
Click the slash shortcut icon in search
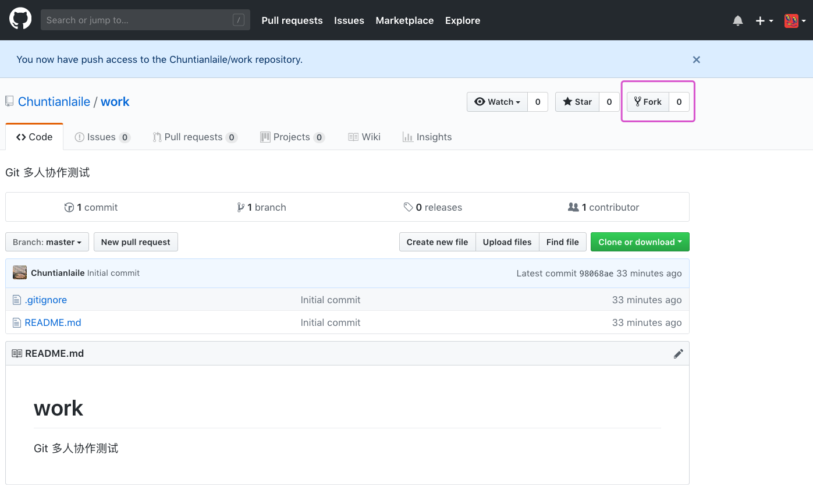pos(238,20)
